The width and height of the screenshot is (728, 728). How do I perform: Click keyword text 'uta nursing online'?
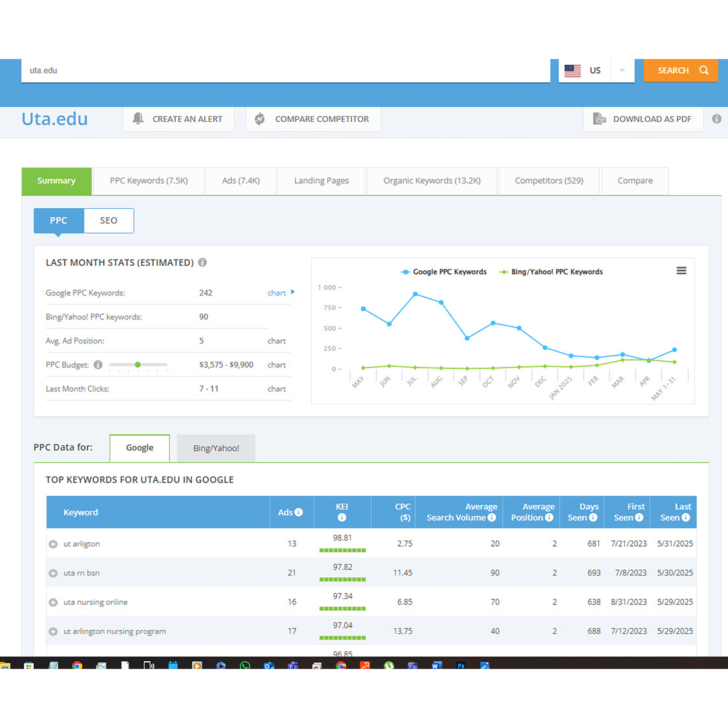coord(95,602)
